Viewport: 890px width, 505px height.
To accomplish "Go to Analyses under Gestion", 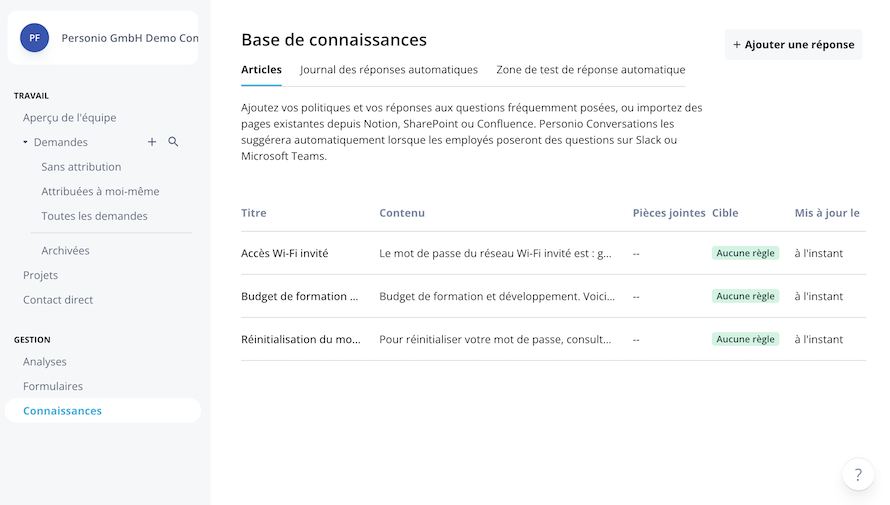I will coord(45,362).
